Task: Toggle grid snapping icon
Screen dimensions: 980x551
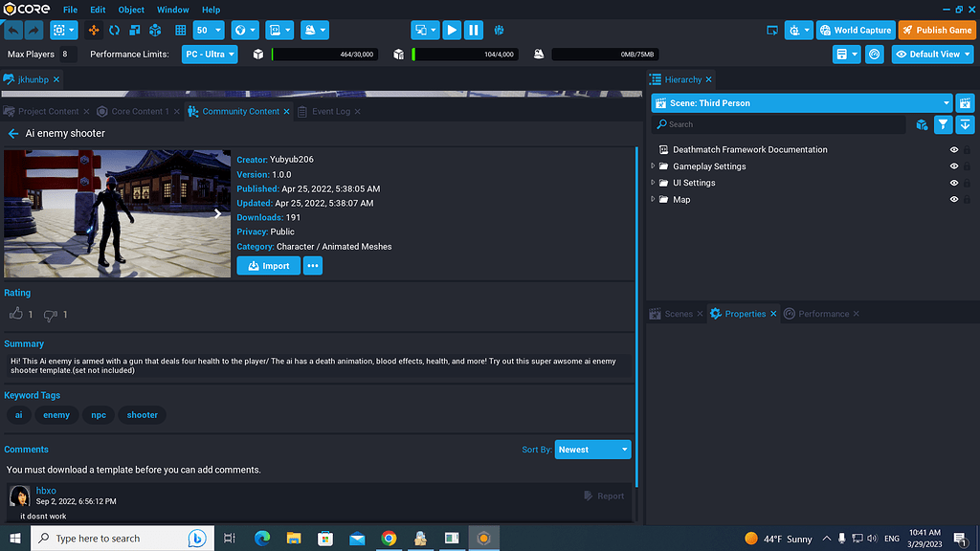Action: point(181,30)
